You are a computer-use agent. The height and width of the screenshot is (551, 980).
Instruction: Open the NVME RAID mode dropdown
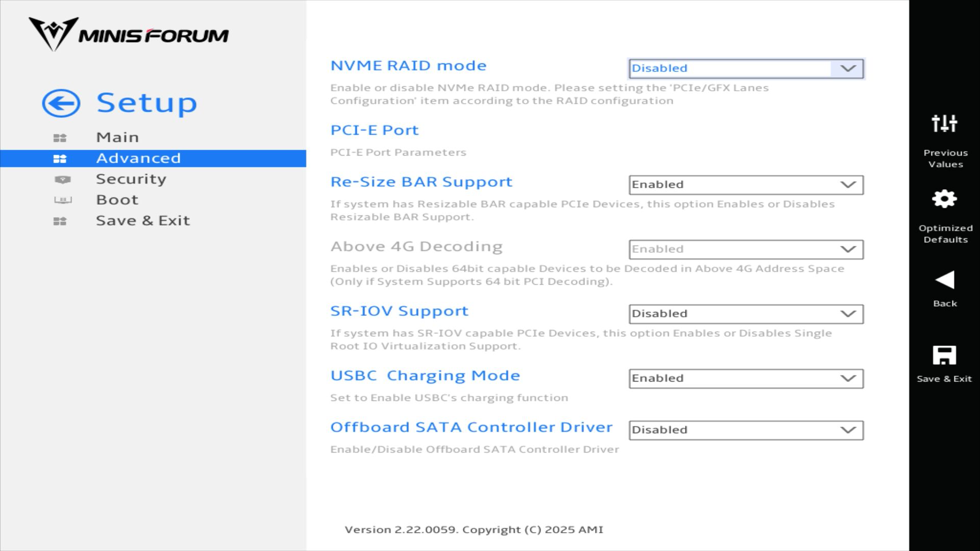tap(746, 68)
